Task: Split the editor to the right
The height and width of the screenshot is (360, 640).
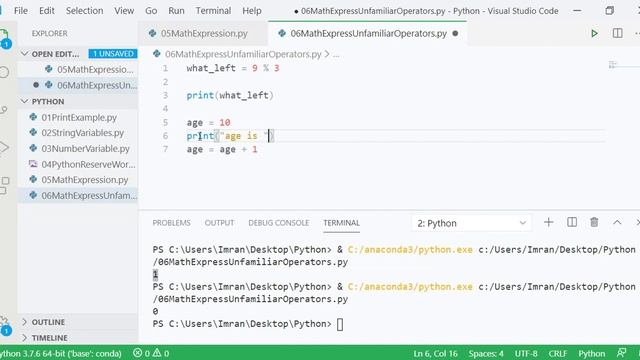Action: 618,33
